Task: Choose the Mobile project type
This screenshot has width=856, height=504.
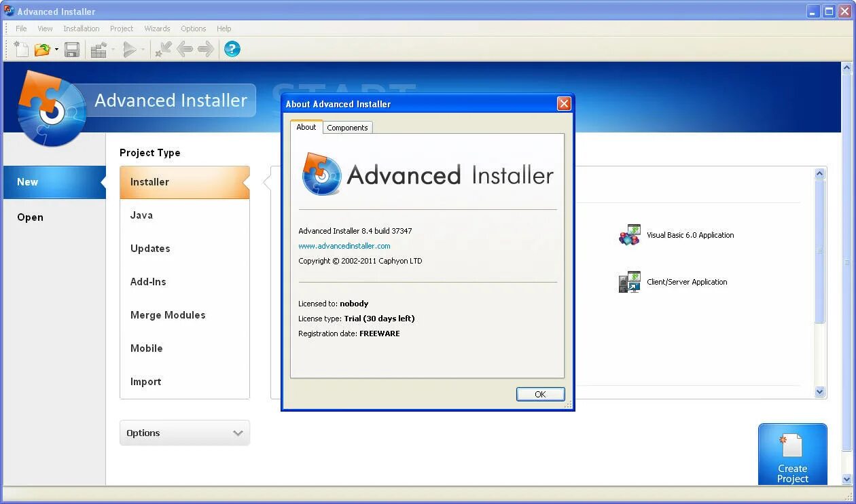Action: (x=184, y=348)
